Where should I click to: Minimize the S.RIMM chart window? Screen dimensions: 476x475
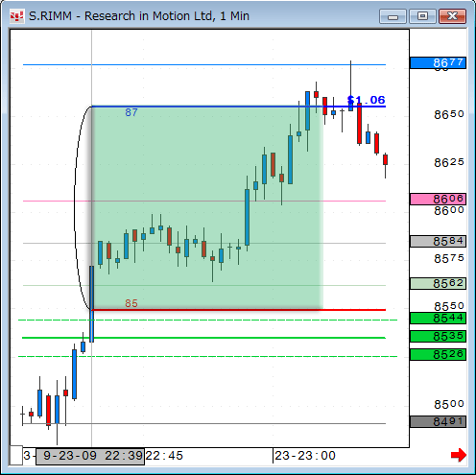pos(393,16)
